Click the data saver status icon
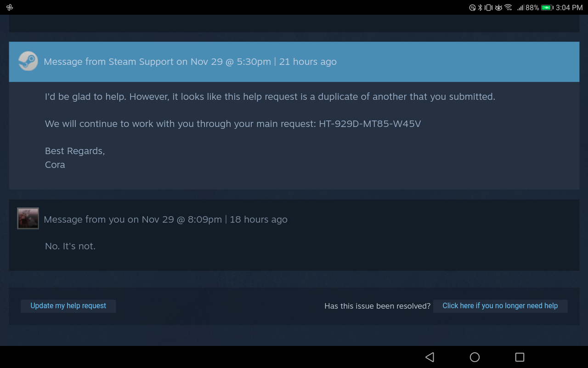The height and width of the screenshot is (368, 588). pos(472,7)
